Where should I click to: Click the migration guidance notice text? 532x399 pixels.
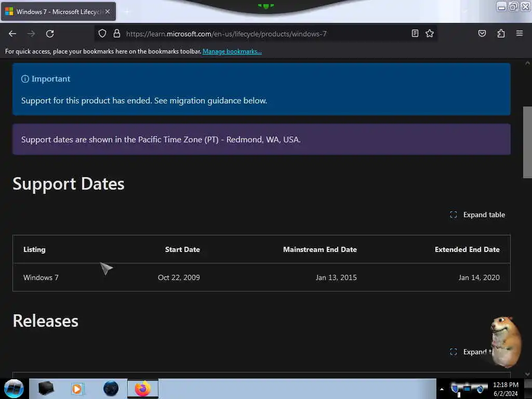(144, 101)
